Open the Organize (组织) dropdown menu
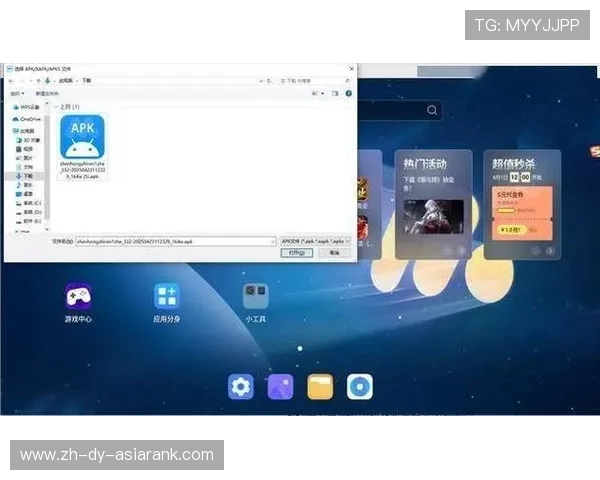The image size is (600, 480). [18, 93]
